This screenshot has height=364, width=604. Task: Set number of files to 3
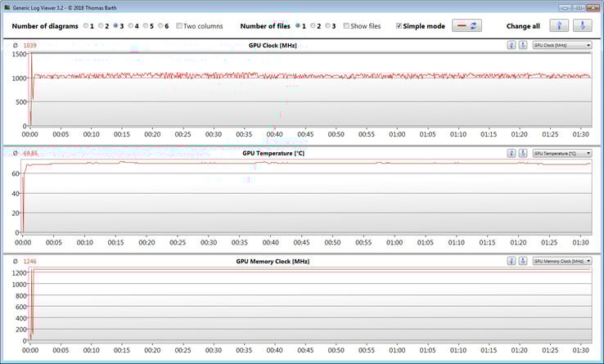tap(327, 26)
